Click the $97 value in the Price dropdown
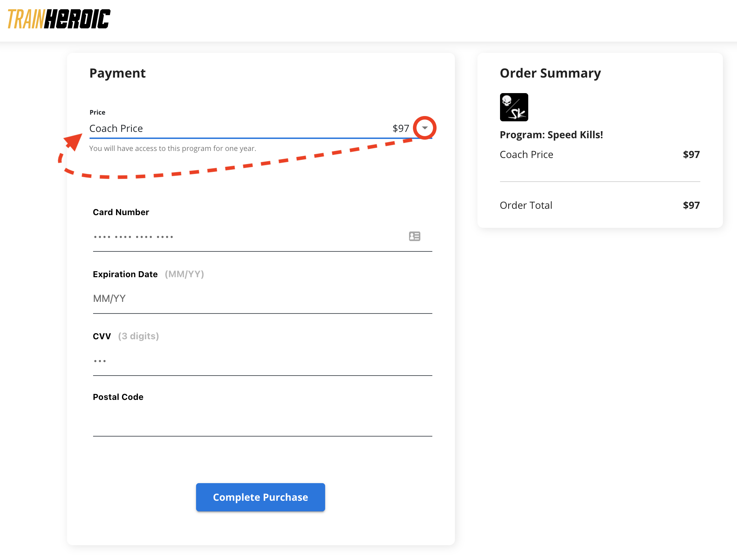 (x=401, y=128)
